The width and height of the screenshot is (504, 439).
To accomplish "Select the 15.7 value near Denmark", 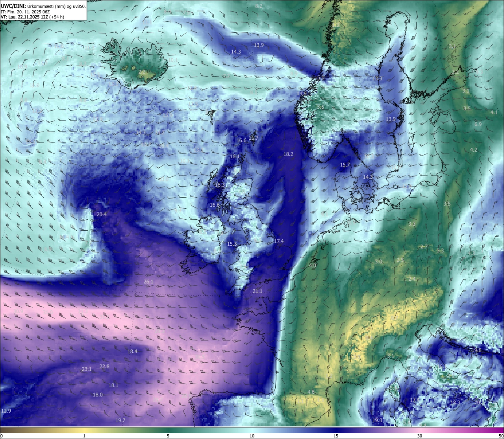I will click(345, 165).
